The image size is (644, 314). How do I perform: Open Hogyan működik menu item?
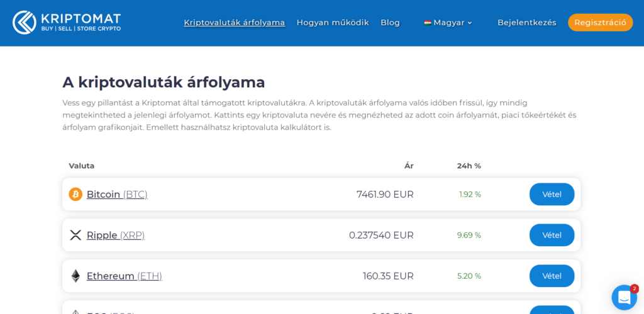333,23
